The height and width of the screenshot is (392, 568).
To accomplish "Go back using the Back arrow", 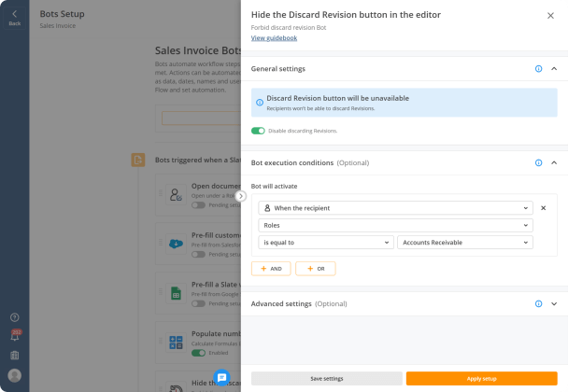I will click(15, 18).
